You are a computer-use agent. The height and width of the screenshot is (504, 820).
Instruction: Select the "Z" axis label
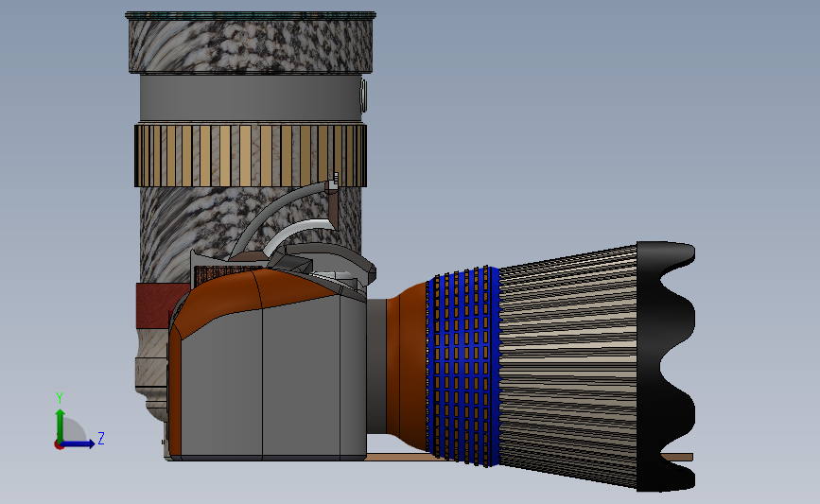101,438
